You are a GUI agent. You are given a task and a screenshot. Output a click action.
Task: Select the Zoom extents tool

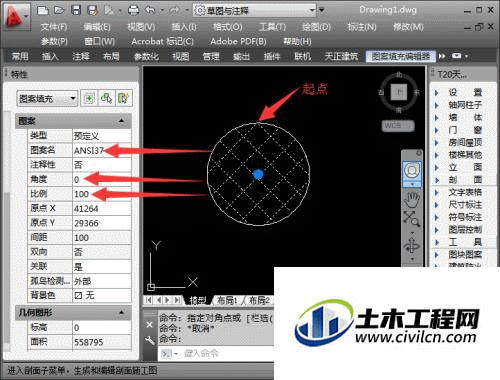click(x=412, y=218)
